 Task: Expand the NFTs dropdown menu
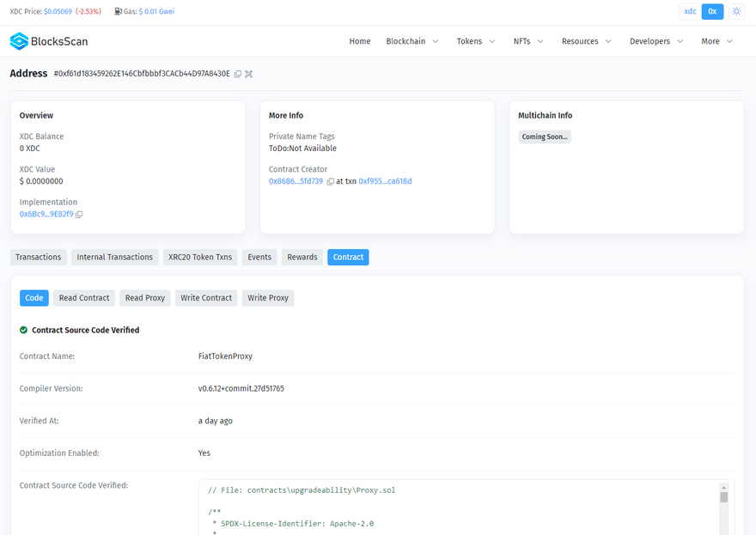pyautogui.click(x=528, y=41)
